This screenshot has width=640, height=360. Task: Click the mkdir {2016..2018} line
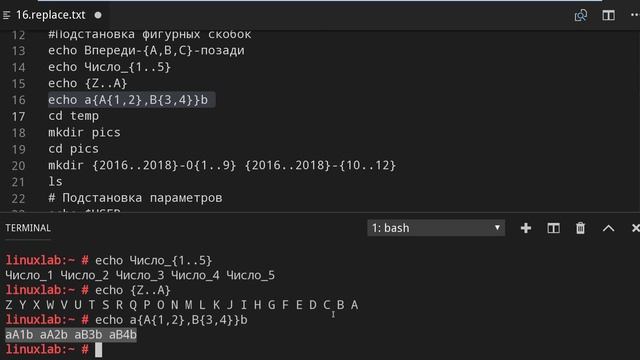(222, 165)
